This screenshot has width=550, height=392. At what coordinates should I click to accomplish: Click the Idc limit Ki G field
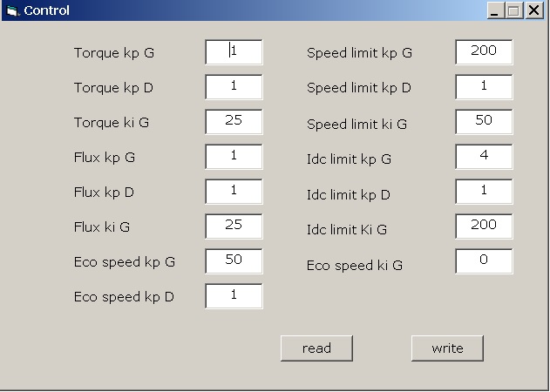[x=484, y=226]
